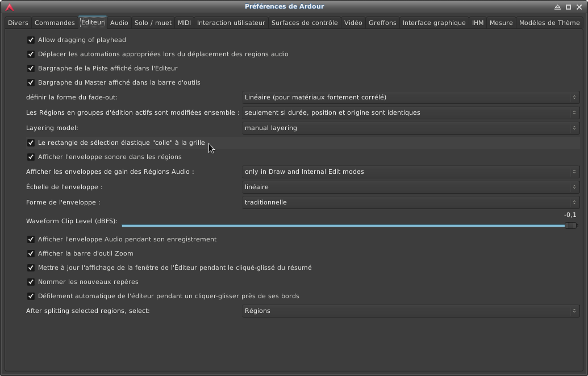588x376 pixels.
Task: Toggle Nommer les nouveaux repères checkbox
Action: (x=31, y=282)
